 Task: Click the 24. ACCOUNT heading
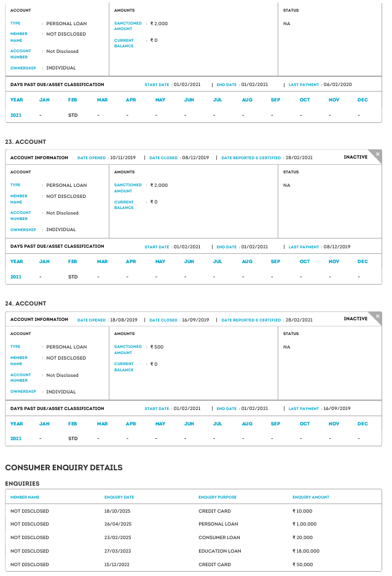click(26, 304)
